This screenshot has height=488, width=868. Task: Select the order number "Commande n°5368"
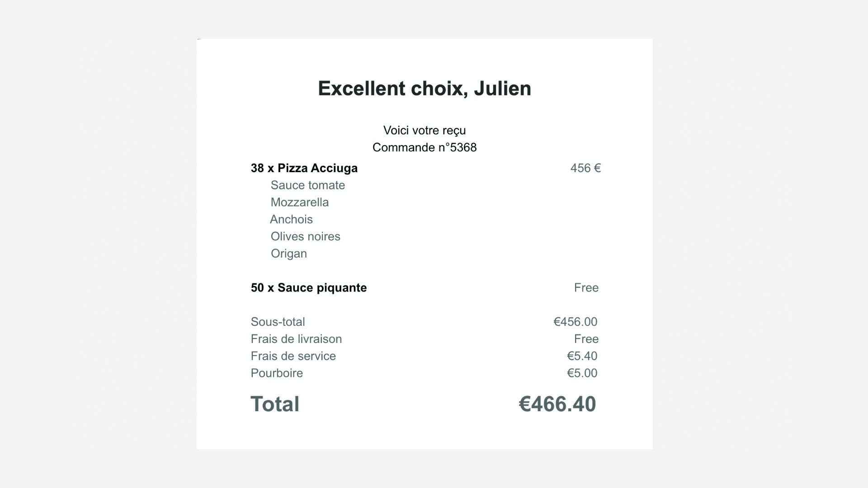[x=425, y=147]
